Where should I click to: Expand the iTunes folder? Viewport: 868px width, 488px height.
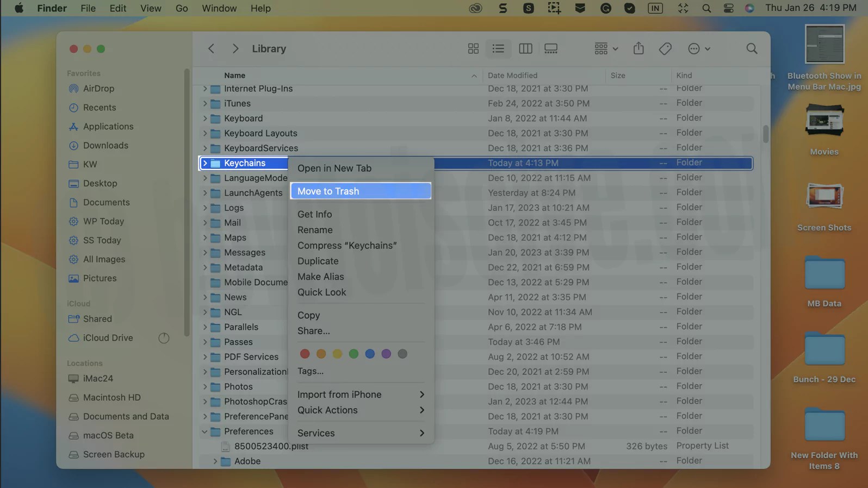[x=205, y=103]
